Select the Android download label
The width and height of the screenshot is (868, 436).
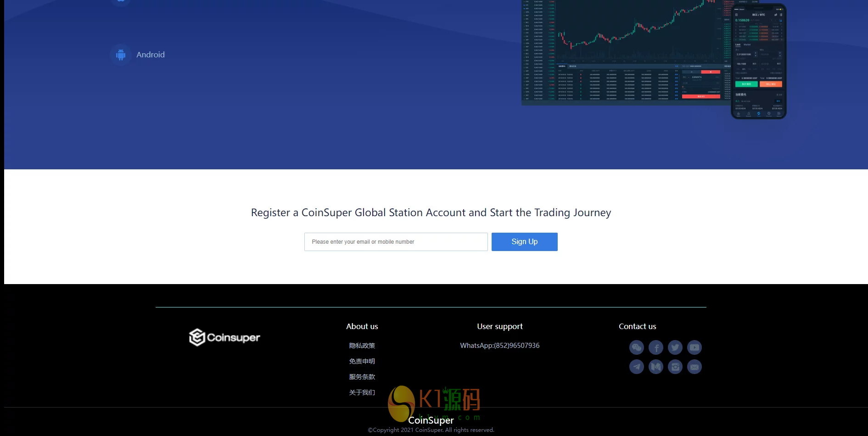[x=151, y=55]
